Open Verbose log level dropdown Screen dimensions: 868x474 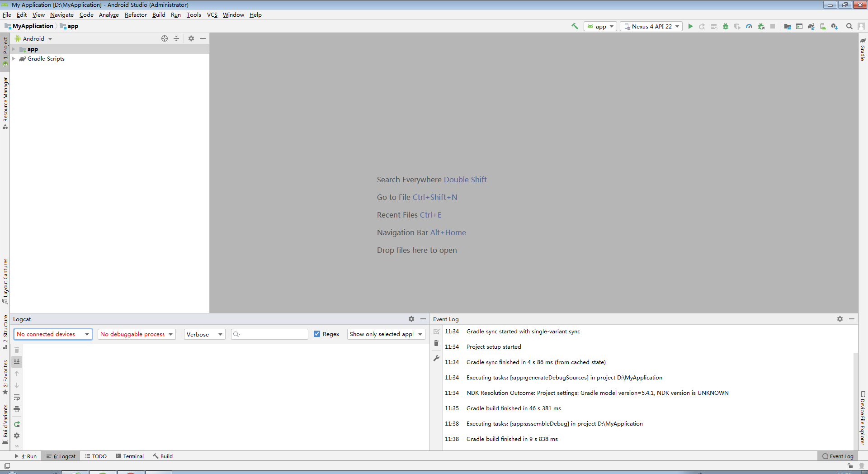tap(204, 334)
